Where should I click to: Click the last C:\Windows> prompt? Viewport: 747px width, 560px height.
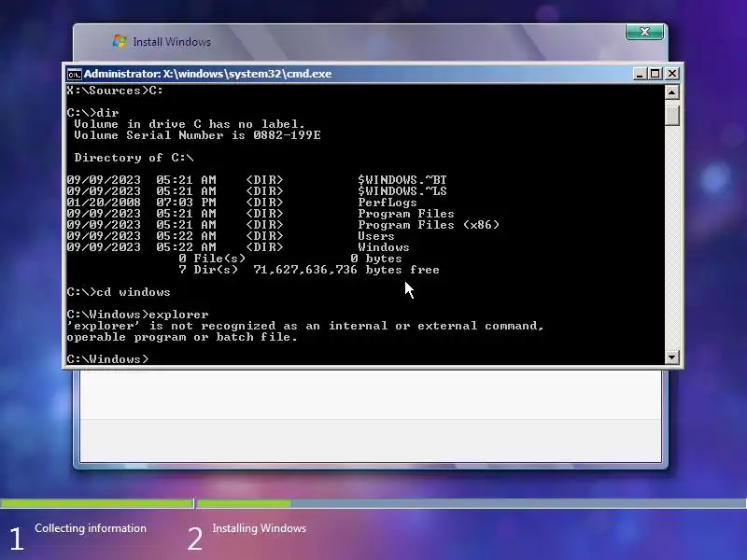[x=107, y=359]
